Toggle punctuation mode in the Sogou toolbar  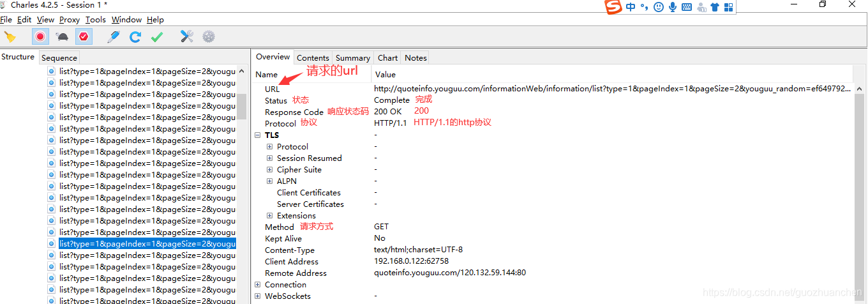click(644, 7)
